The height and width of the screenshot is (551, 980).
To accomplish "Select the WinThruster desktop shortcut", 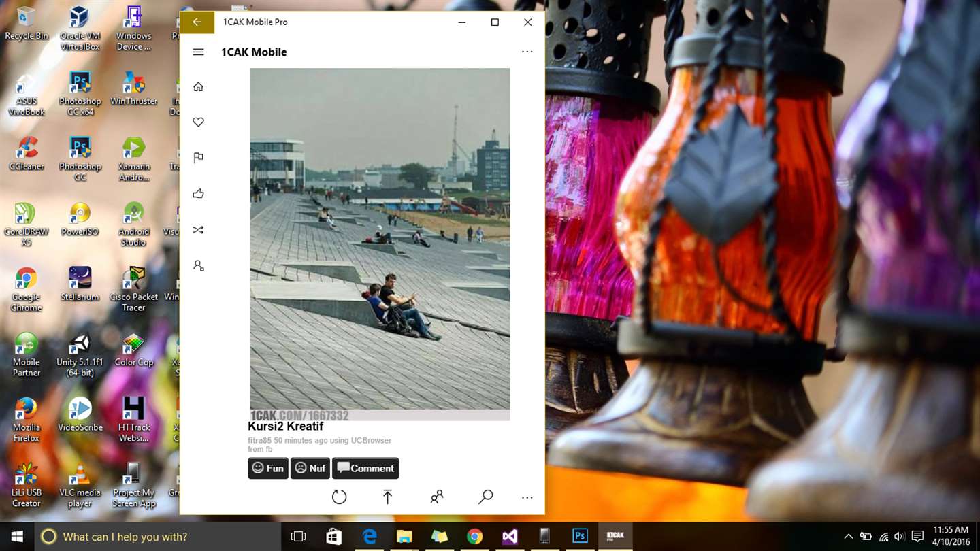I will (133, 90).
